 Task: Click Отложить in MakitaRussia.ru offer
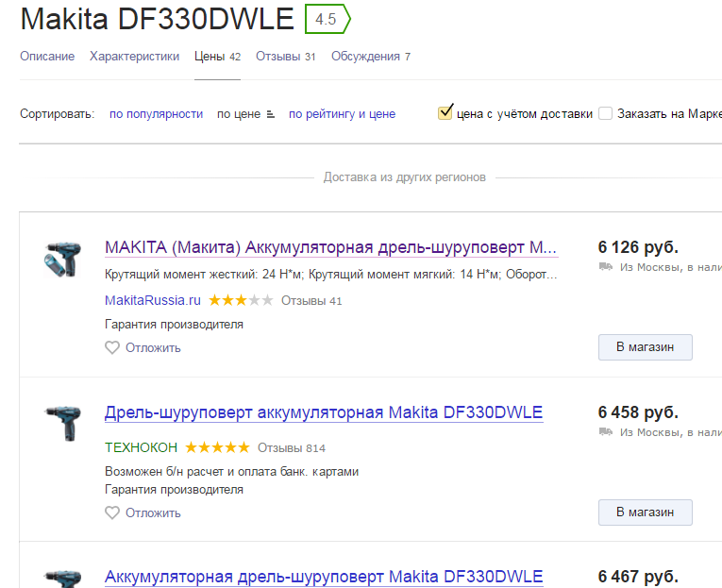(153, 347)
